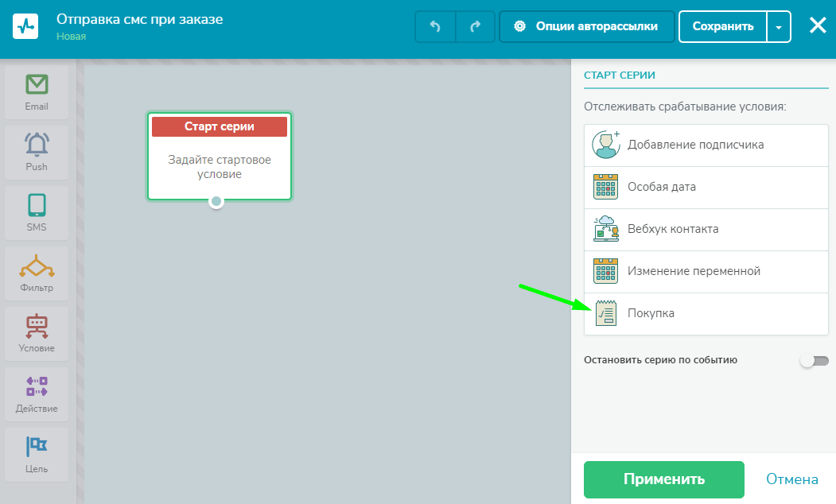Viewport: 836px width, 504px height.
Task: Choose Покупка condition
Action: click(x=706, y=313)
